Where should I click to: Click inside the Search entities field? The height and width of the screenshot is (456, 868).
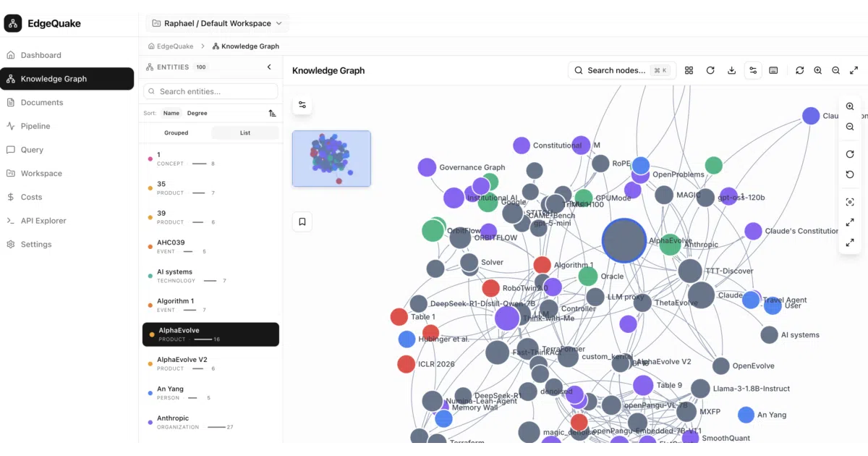coord(210,91)
